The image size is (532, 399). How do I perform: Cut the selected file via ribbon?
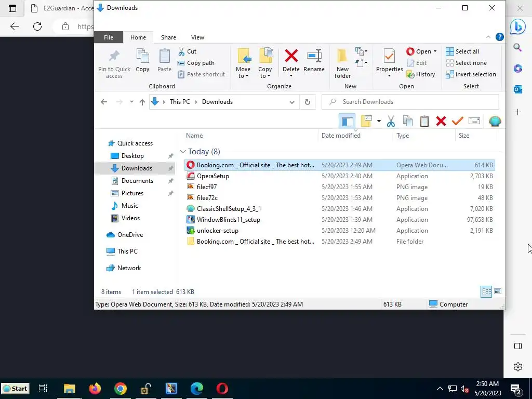(x=188, y=51)
